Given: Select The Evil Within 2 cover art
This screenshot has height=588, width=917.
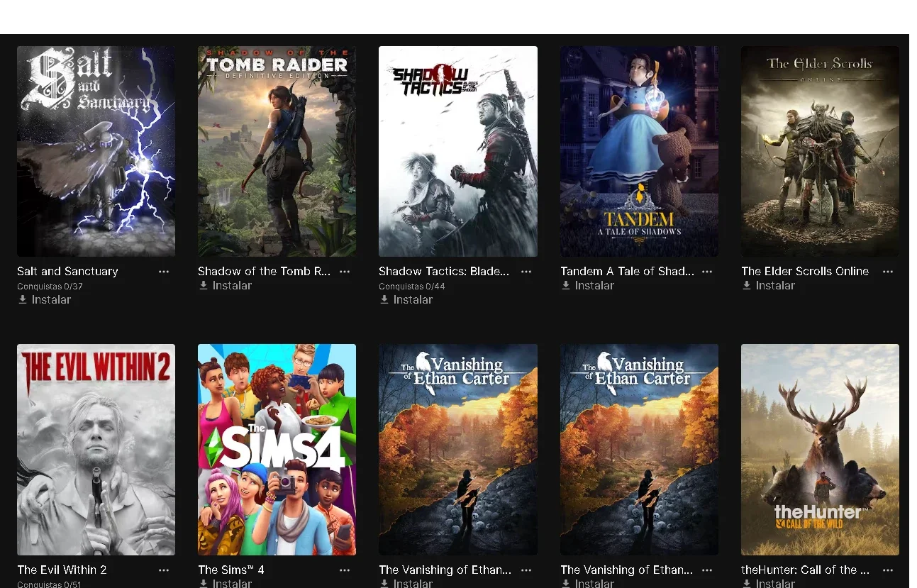Looking at the screenshot, I should pos(96,450).
